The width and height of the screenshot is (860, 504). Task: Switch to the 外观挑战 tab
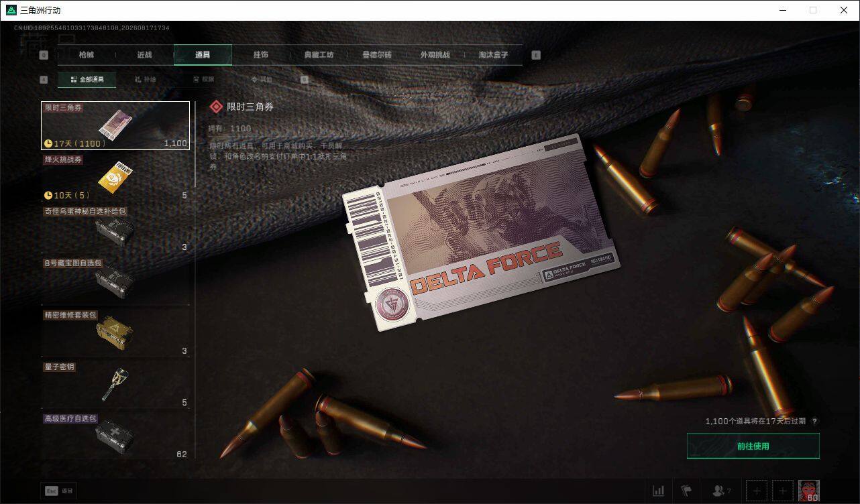tap(435, 55)
